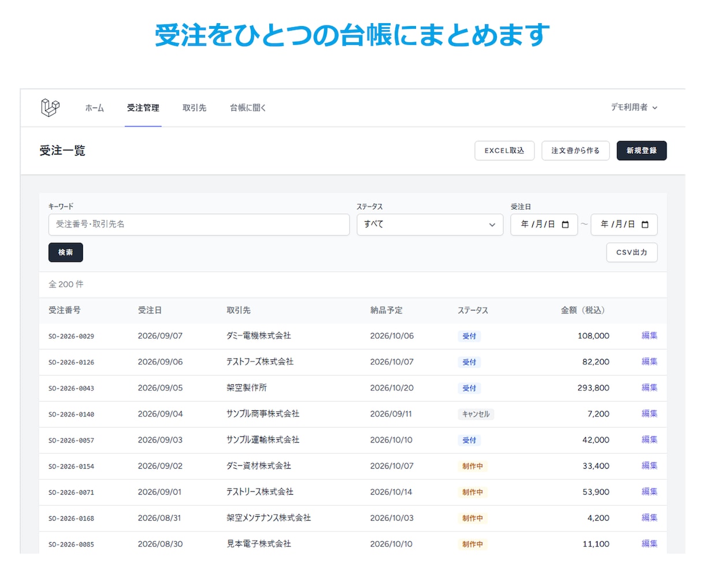Click the 全 200 件 count text

coord(66,284)
